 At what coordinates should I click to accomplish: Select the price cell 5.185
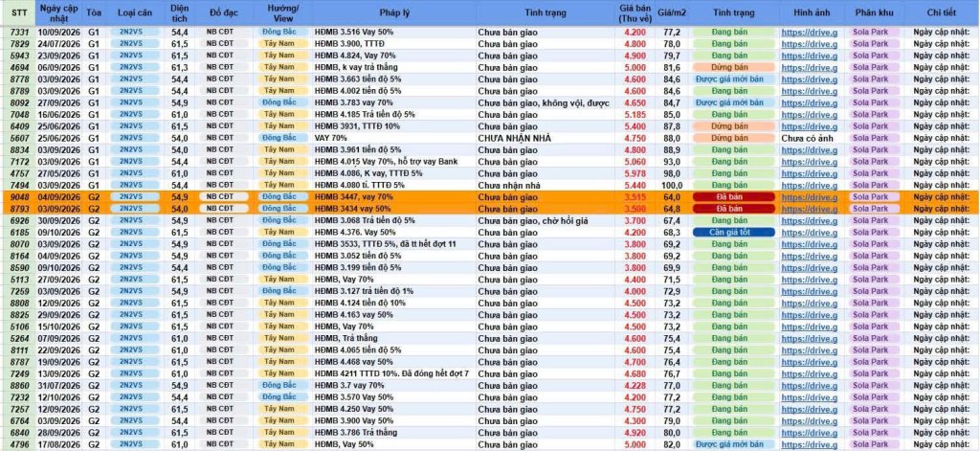635,115
